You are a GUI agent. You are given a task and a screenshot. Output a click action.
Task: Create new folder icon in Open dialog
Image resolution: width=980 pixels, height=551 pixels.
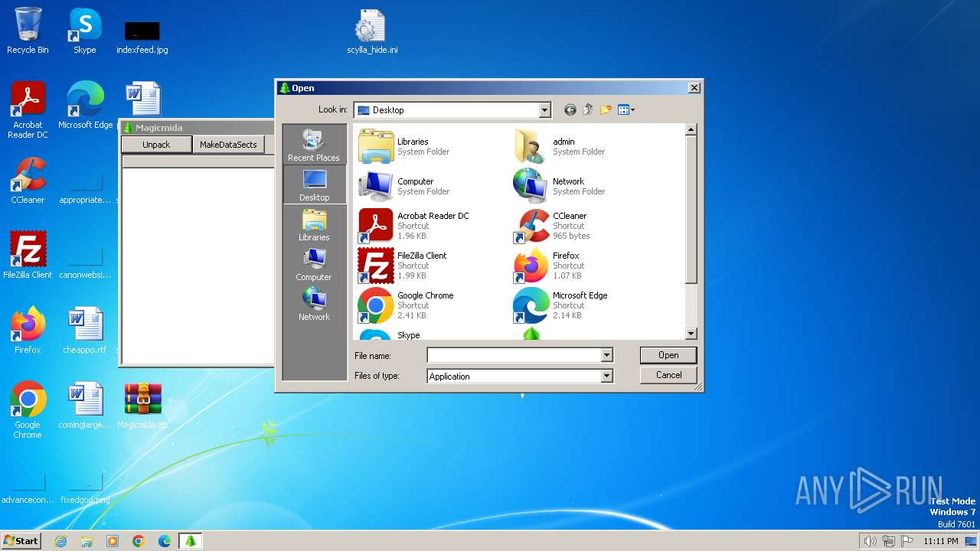[606, 110]
